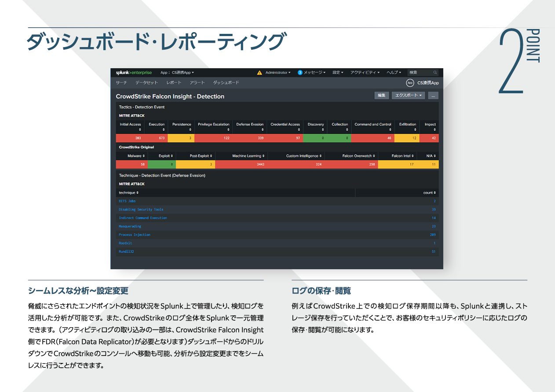The width and height of the screenshot is (555, 392).
Task: Open the Disabling Security Tools link
Action: click(x=141, y=209)
